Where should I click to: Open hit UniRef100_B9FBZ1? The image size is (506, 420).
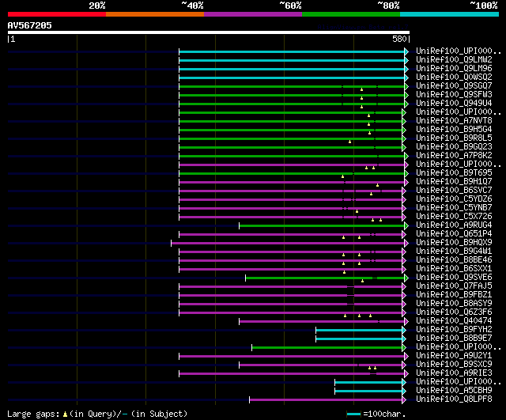[x=454, y=295]
